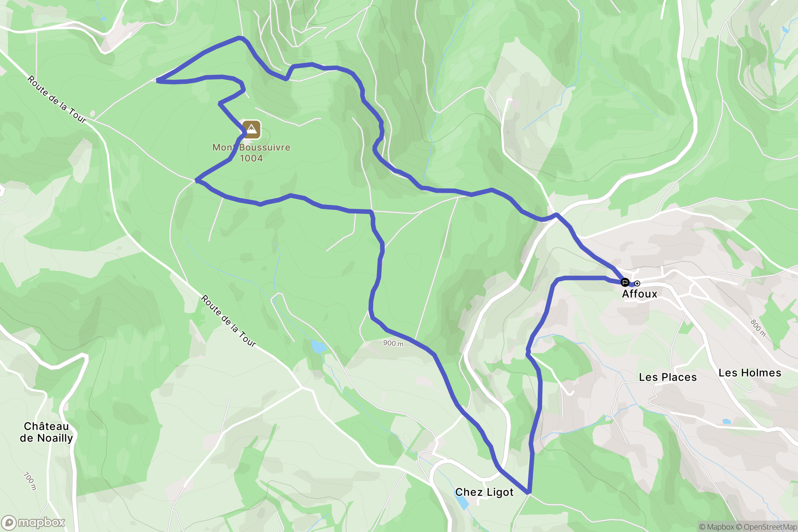Click the lower Route de la Tour label
The height and width of the screenshot is (532, 798).
click(228, 321)
